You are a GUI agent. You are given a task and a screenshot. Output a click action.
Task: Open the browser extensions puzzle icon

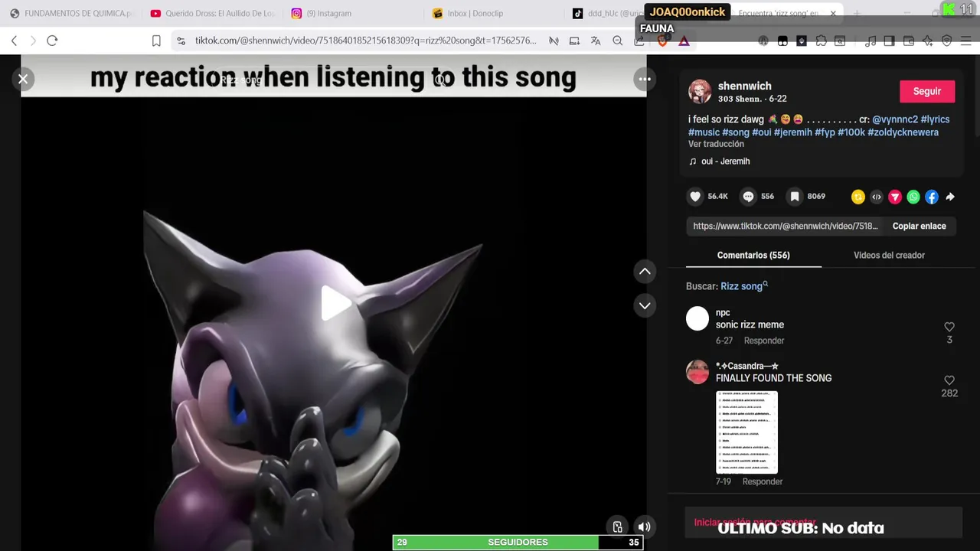click(x=821, y=41)
